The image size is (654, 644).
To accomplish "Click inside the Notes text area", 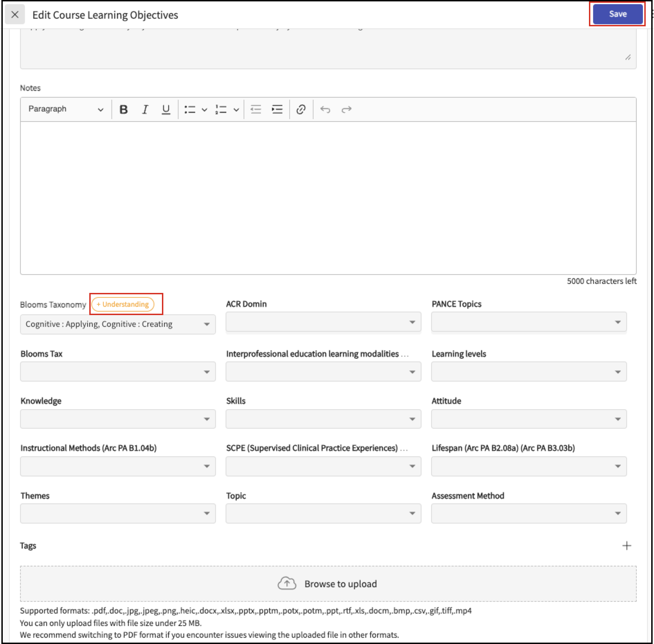I will pos(328,197).
